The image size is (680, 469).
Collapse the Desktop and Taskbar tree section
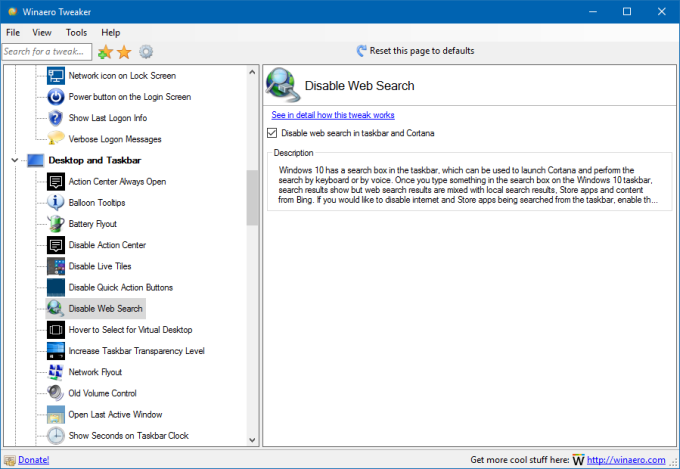(14, 161)
